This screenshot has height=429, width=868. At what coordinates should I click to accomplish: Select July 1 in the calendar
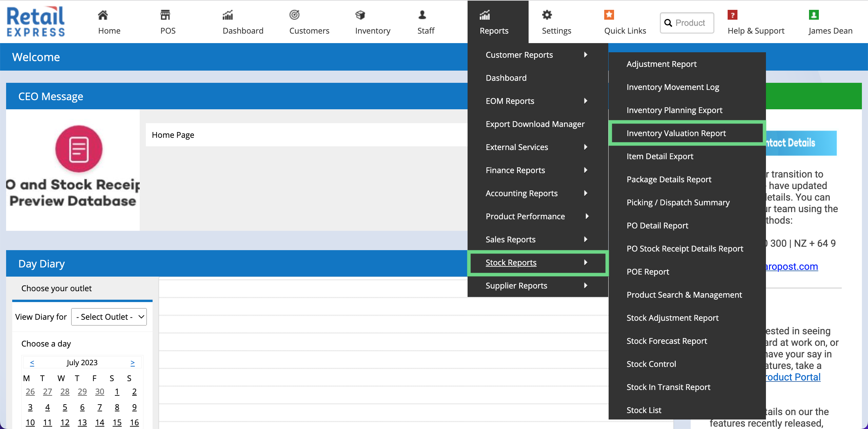[117, 392]
